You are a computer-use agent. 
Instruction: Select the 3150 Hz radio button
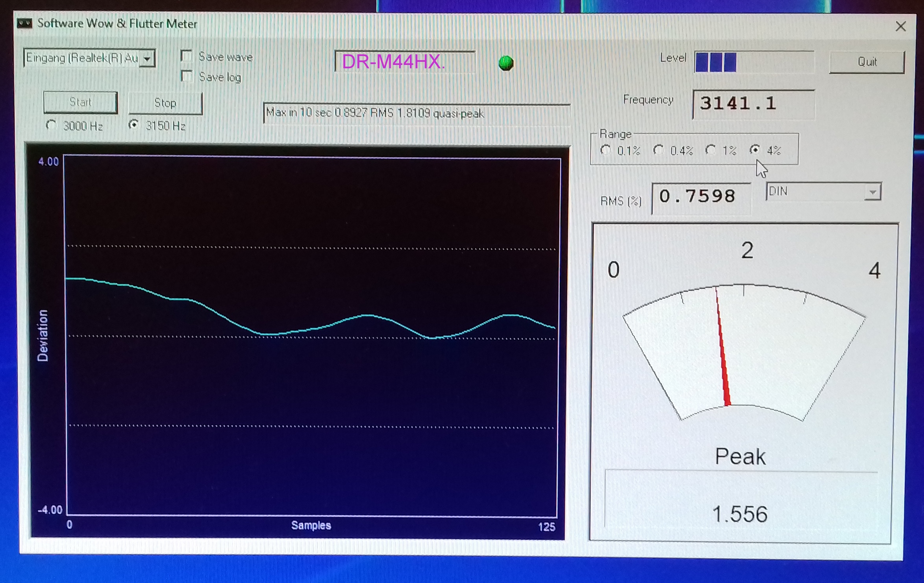click(134, 125)
